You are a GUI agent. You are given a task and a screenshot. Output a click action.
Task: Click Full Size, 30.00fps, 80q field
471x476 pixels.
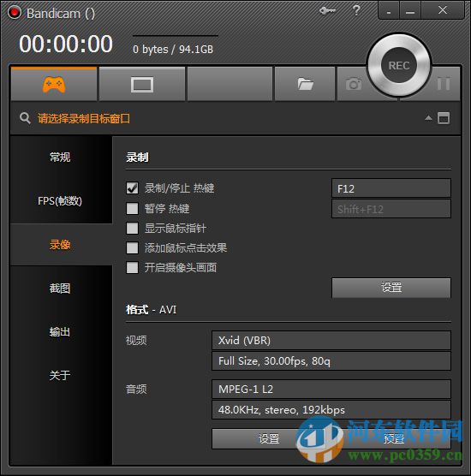[331, 361]
